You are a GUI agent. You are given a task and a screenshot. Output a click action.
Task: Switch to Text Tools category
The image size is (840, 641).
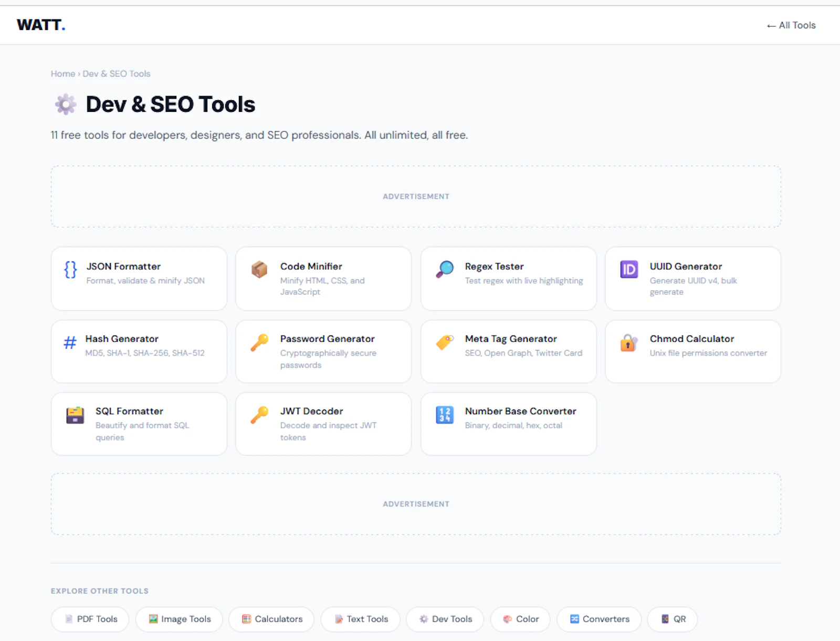pyautogui.click(x=360, y=619)
